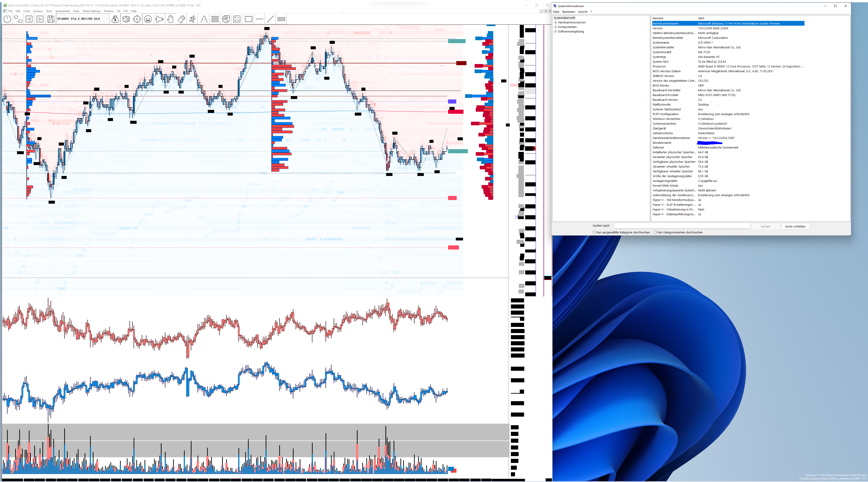The height and width of the screenshot is (482, 868).
Task: Expand the Komponenten tree node
Action: tap(556, 27)
